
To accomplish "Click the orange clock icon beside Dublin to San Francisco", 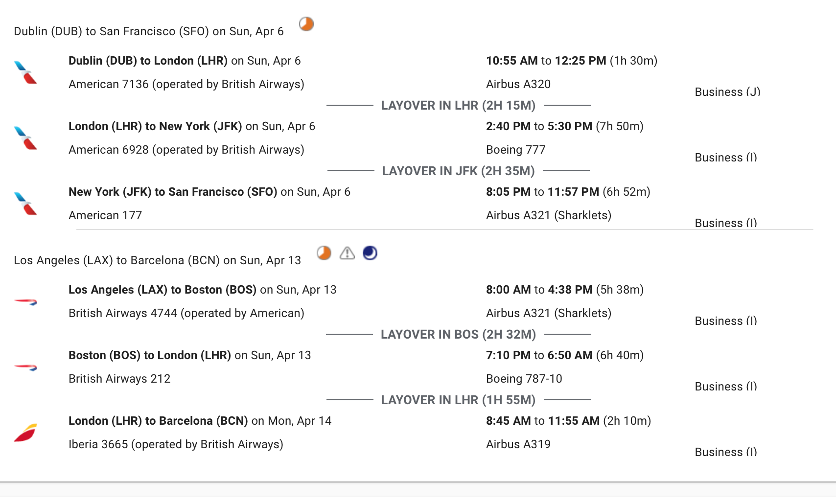I will [x=306, y=24].
